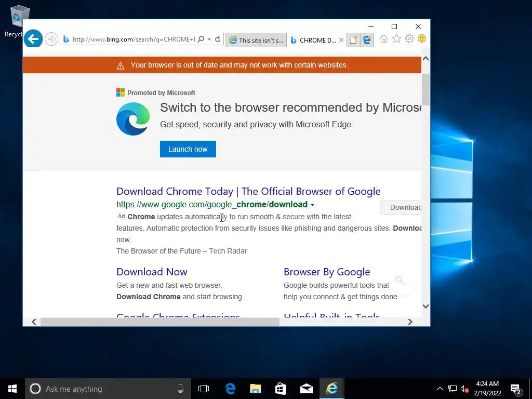Click the Microsoft logo by Promoted by Microsoft

(x=121, y=92)
